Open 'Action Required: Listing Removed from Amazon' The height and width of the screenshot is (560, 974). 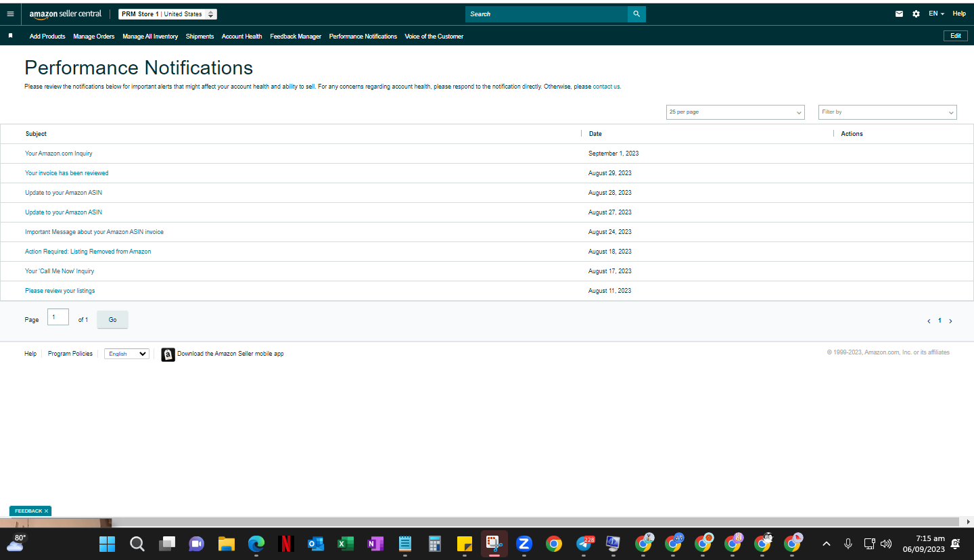pos(88,252)
